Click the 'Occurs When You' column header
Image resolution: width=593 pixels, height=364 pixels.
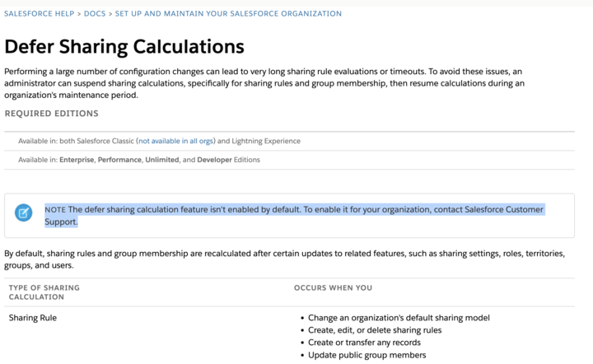334,287
